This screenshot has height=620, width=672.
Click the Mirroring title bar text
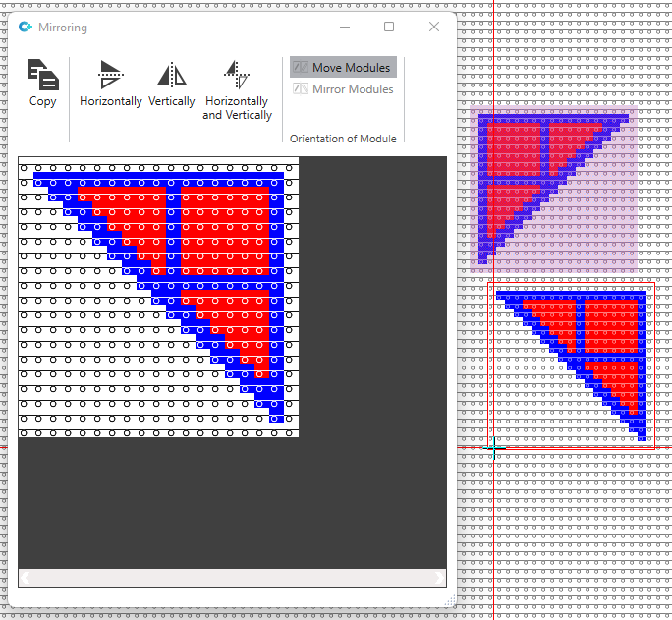coord(63,28)
